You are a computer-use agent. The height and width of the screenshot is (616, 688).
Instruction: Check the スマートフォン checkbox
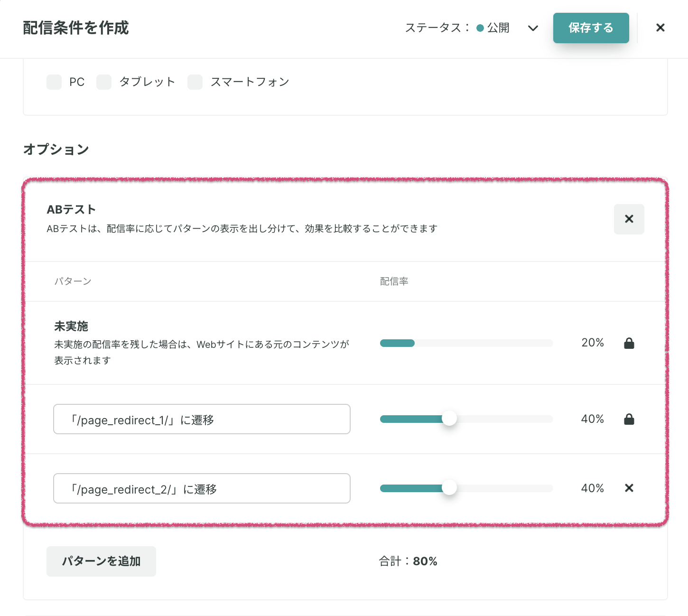click(195, 82)
